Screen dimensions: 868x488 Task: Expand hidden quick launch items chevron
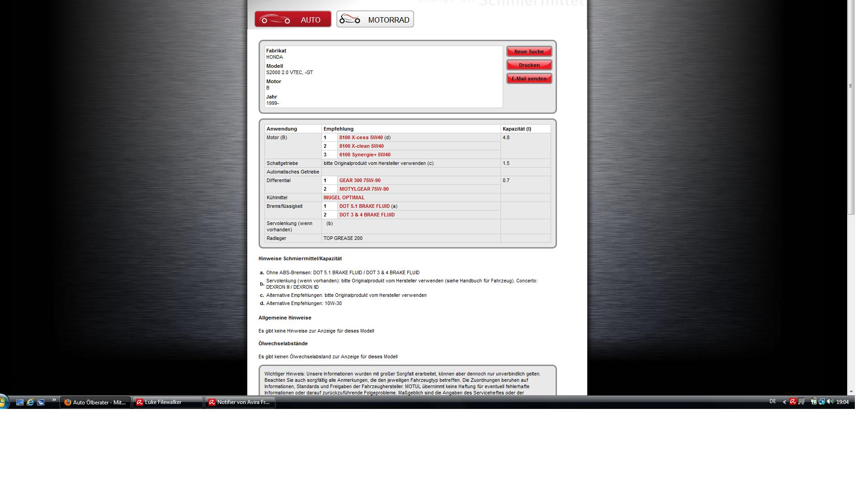[54, 400]
